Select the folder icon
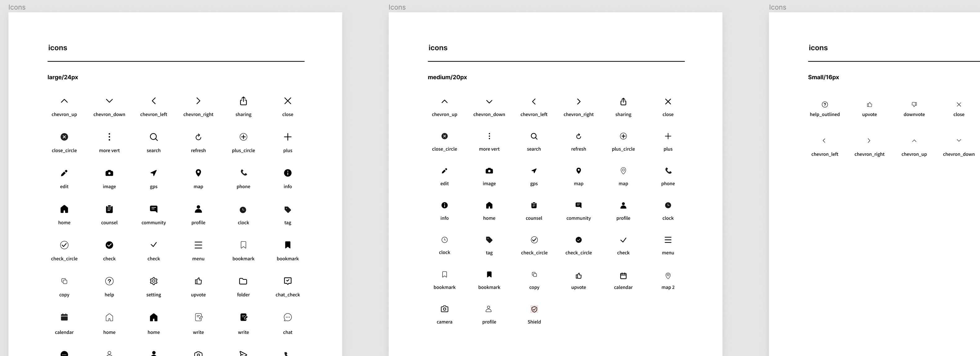Screen dimensions: 980x356 243,281
